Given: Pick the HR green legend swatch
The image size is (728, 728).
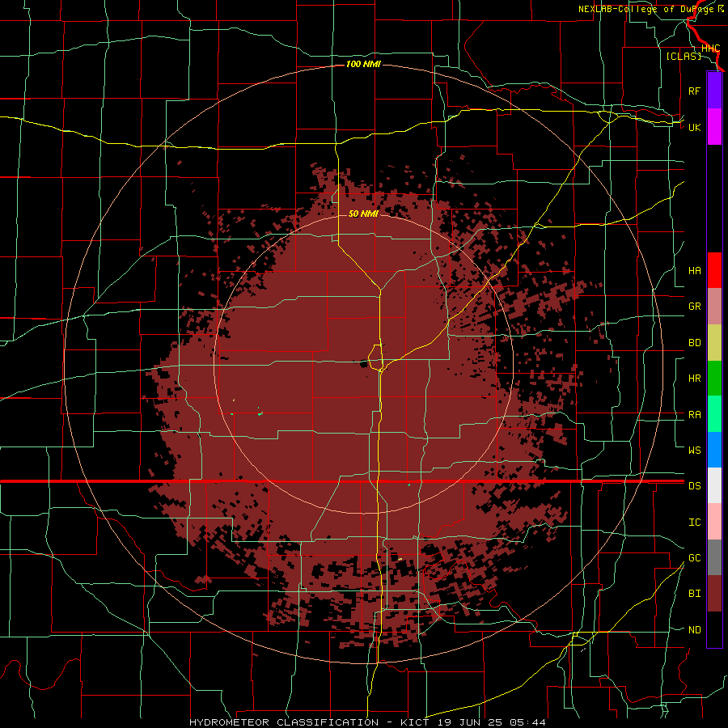Looking at the screenshot, I should 714,379.
